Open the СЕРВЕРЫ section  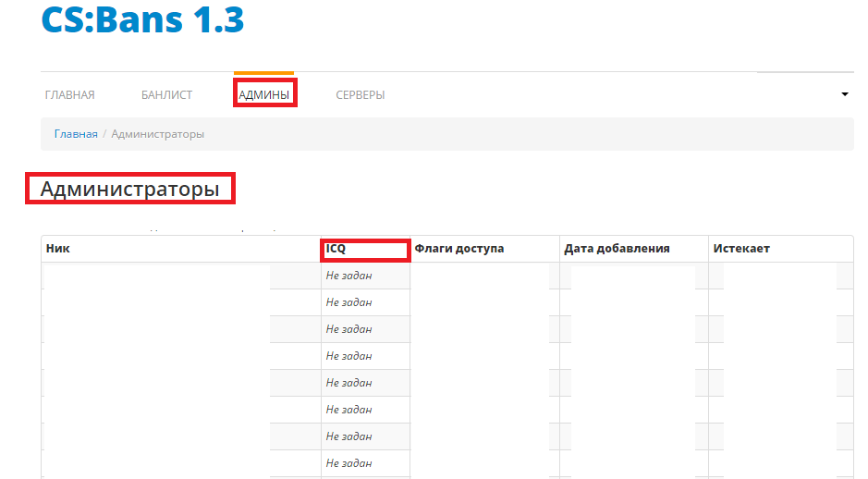(x=361, y=94)
